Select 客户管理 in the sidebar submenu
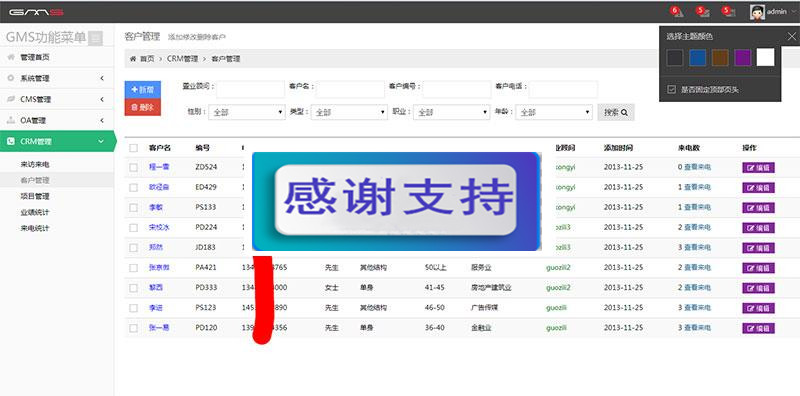 pyautogui.click(x=35, y=180)
